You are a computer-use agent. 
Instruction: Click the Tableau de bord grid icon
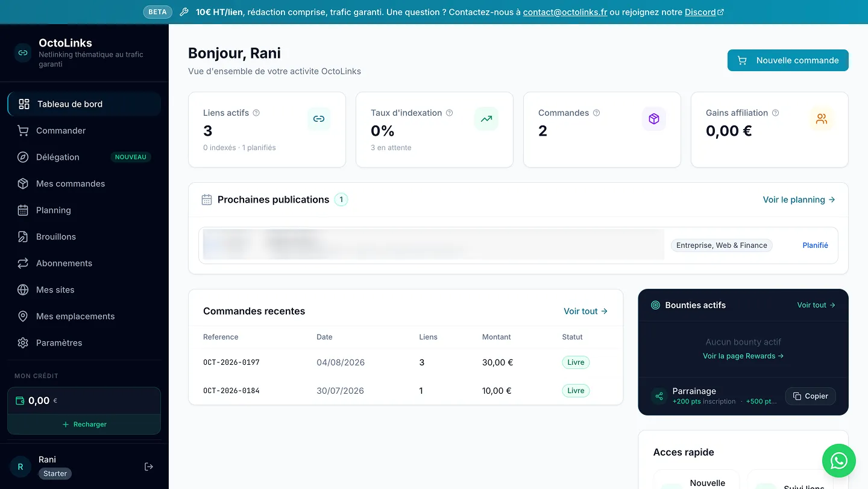pyautogui.click(x=24, y=104)
